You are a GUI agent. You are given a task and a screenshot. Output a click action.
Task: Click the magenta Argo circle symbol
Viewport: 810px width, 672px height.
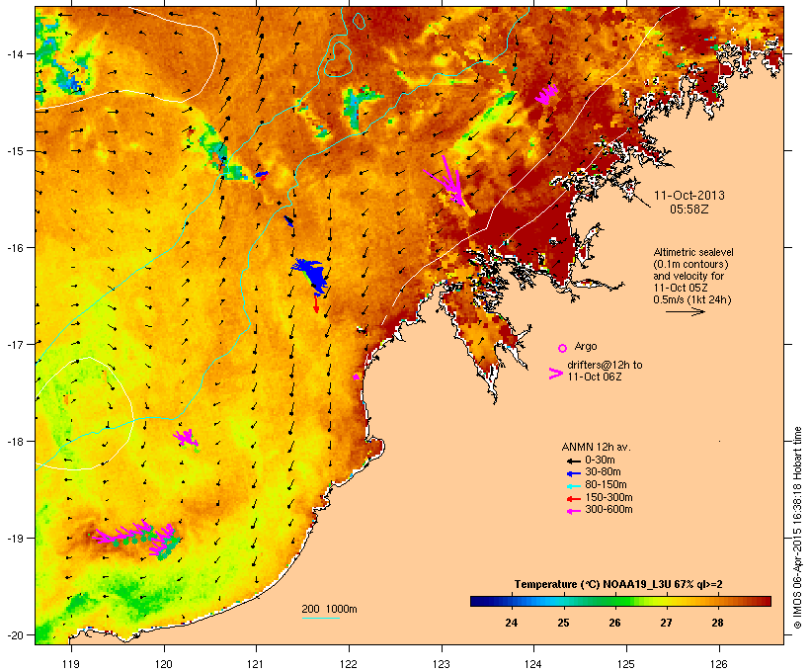point(562,348)
